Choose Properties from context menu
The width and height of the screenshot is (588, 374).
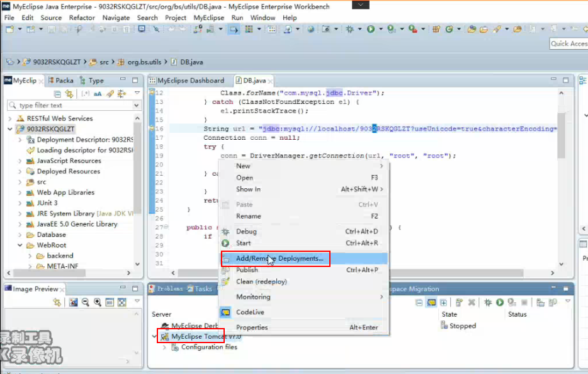point(303,327)
